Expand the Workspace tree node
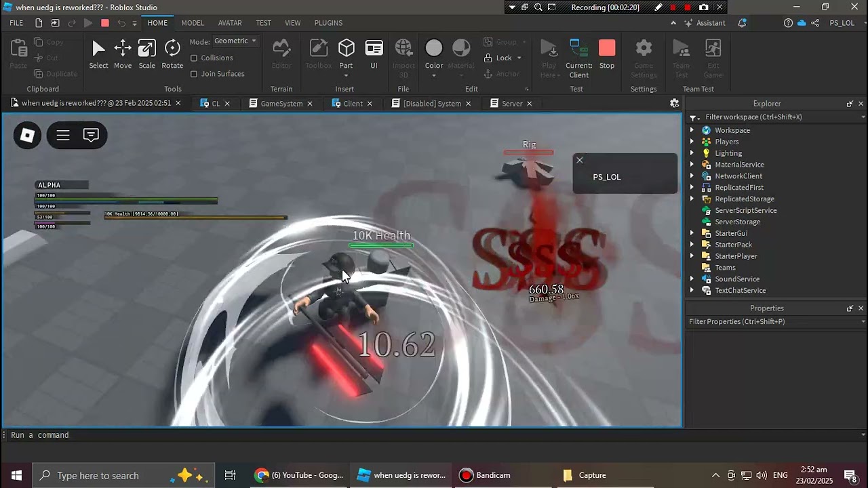 692,130
